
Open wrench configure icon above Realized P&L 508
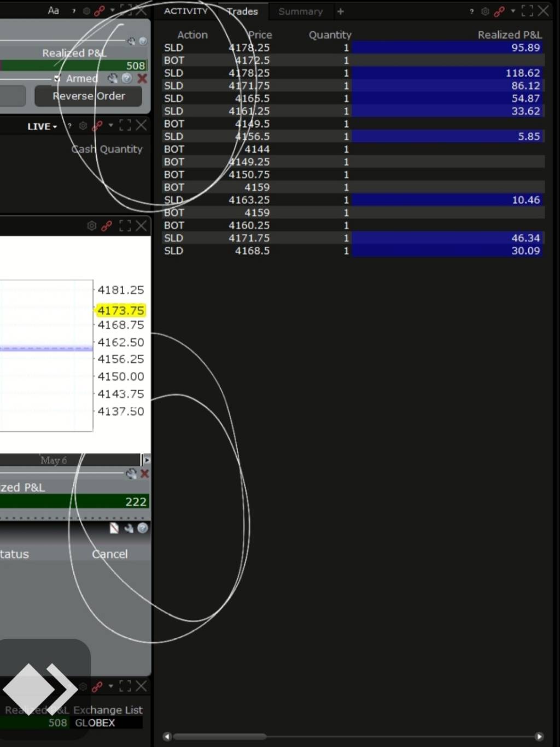(131, 41)
